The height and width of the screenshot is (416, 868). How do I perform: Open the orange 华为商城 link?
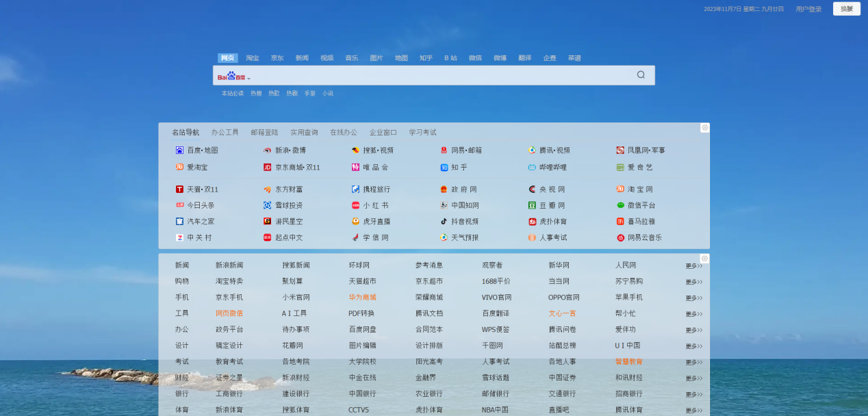pyautogui.click(x=362, y=297)
